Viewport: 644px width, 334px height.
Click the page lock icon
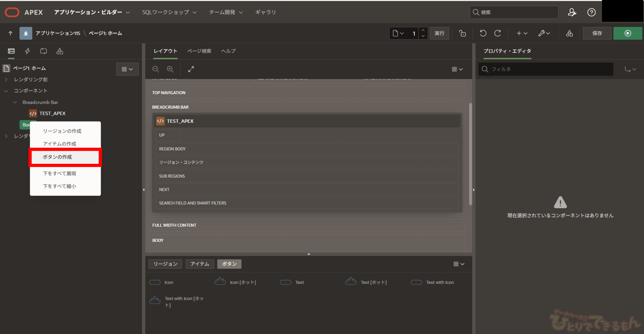[x=462, y=33]
